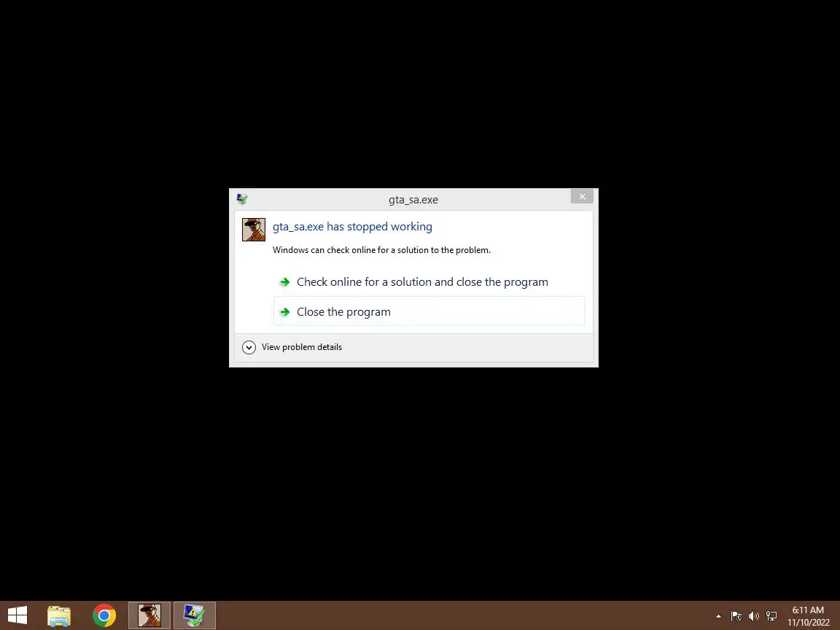Switch to the GTA San Andreas taskbar item
Screen dimensions: 840x630
pyautogui.click(x=149, y=615)
